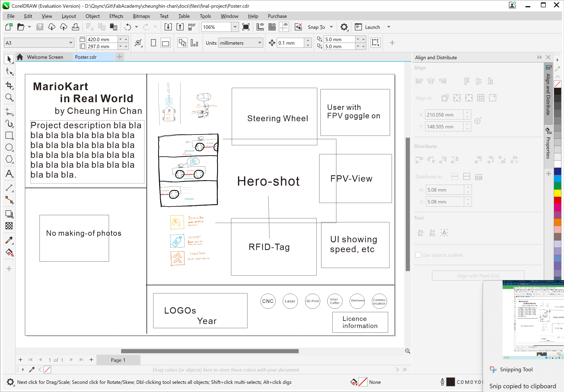The image size is (564, 392).
Task: Select the Text tool
Action: point(9,174)
